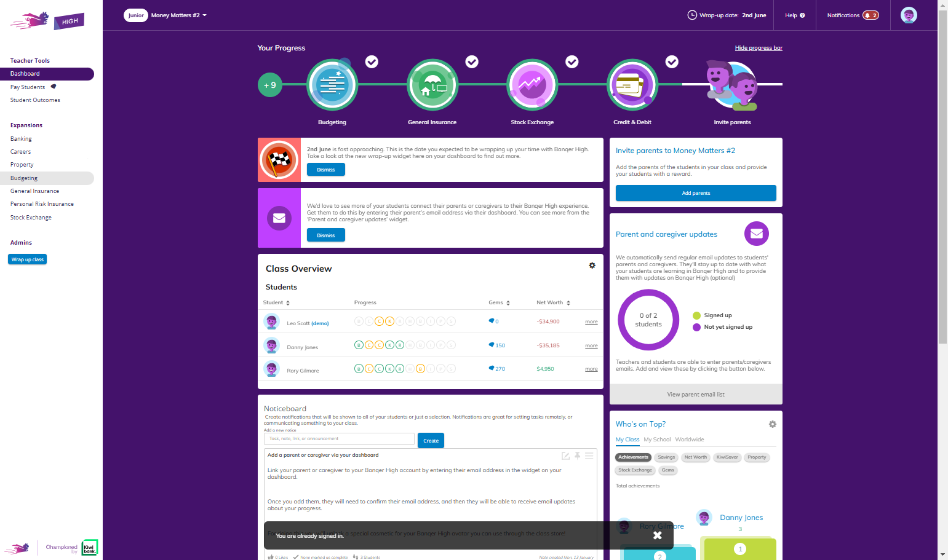
Task: Click Hide progress bar link
Action: coord(759,48)
